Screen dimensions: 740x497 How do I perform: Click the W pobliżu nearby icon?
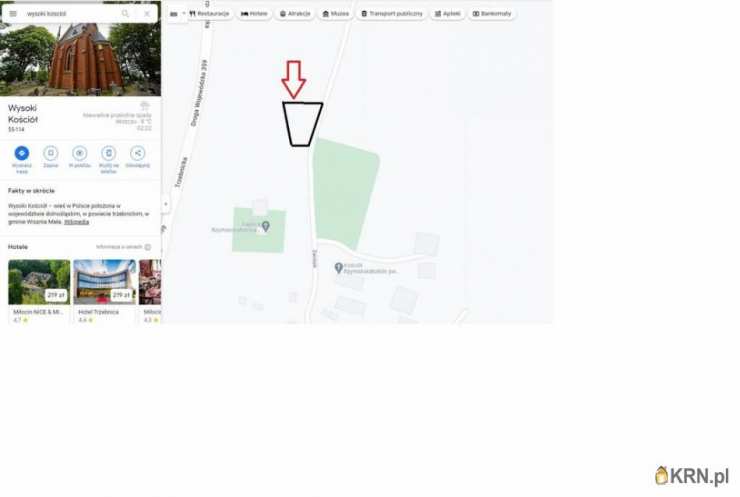(x=80, y=153)
